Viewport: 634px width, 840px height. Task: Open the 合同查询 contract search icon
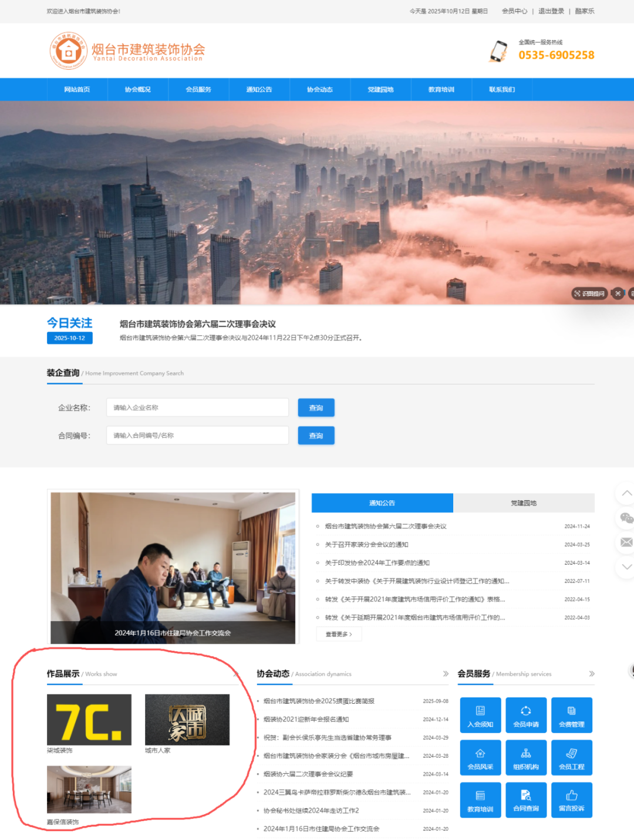click(x=525, y=799)
